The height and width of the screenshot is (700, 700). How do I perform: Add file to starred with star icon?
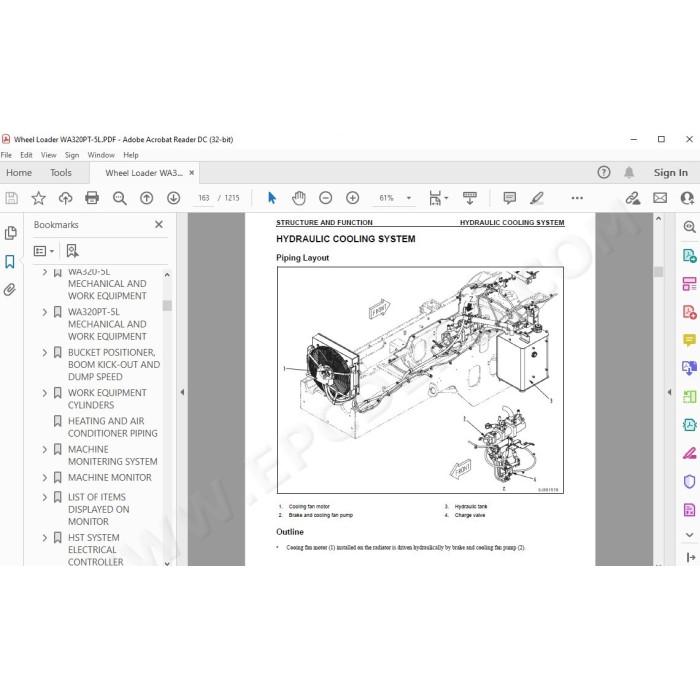point(38,198)
